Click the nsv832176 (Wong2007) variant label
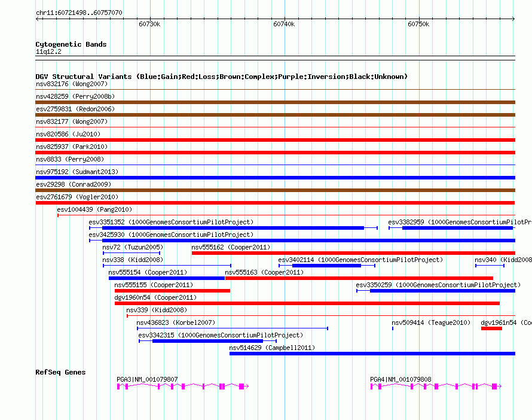Viewport: 532px width, 420px height. [x=72, y=84]
